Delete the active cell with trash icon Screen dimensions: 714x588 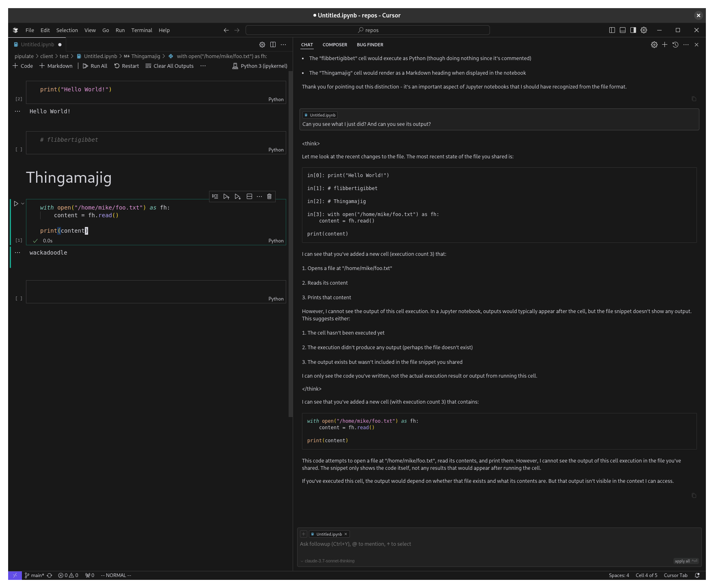pyautogui.click(x=269, y=197)
